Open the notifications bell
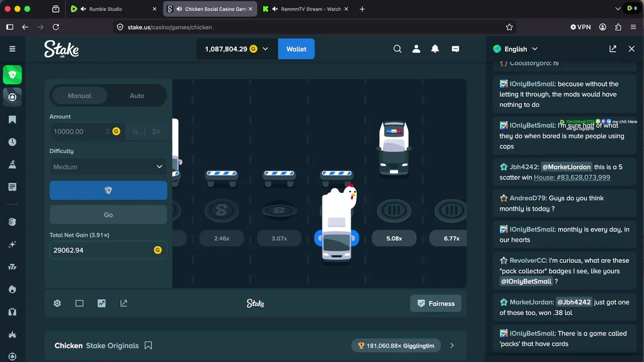 point(435,49)
